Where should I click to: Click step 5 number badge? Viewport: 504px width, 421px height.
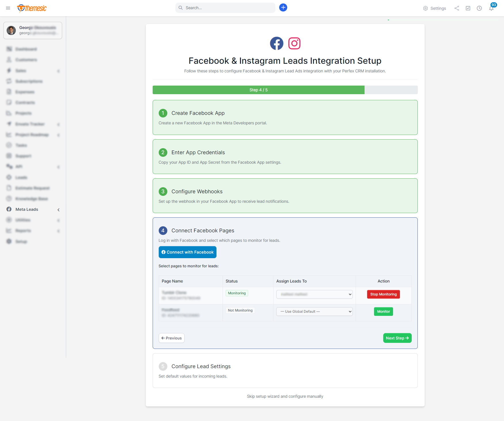pyautogui.click(x=163, y=366)
